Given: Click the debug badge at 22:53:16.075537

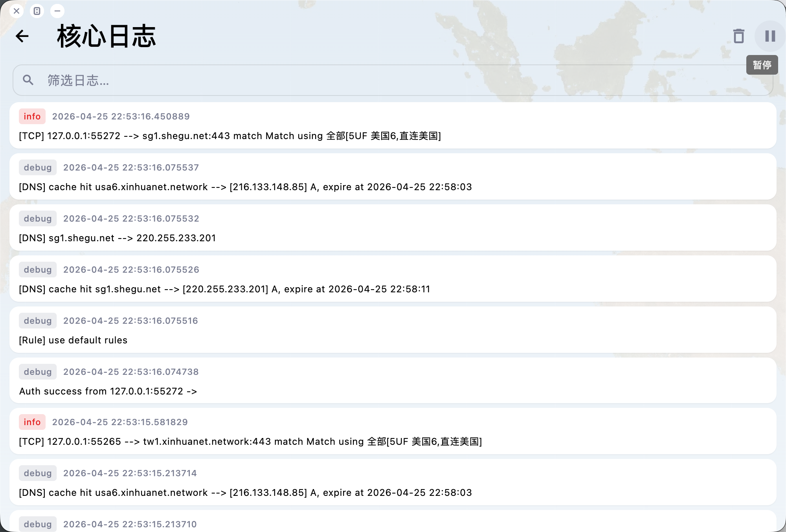Looking at the screenshot, I should [x=38, y=167].
